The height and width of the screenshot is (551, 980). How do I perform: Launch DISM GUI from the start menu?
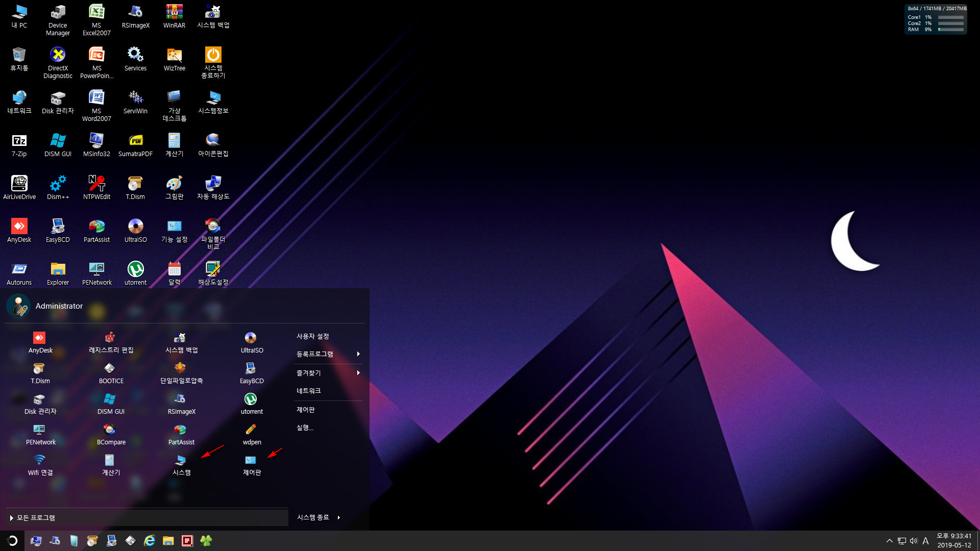click(x=111, y=404)
